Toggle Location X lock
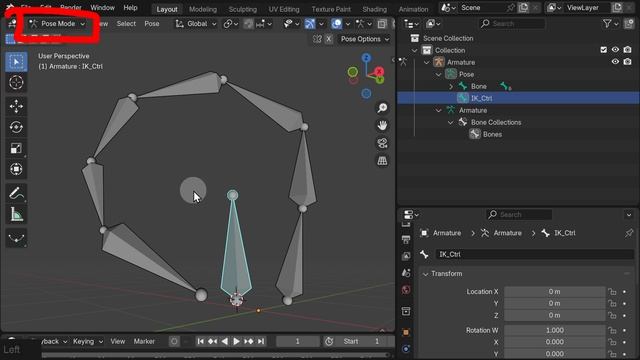This screenshot has width=640, height=360. click(x=612, y=291)
